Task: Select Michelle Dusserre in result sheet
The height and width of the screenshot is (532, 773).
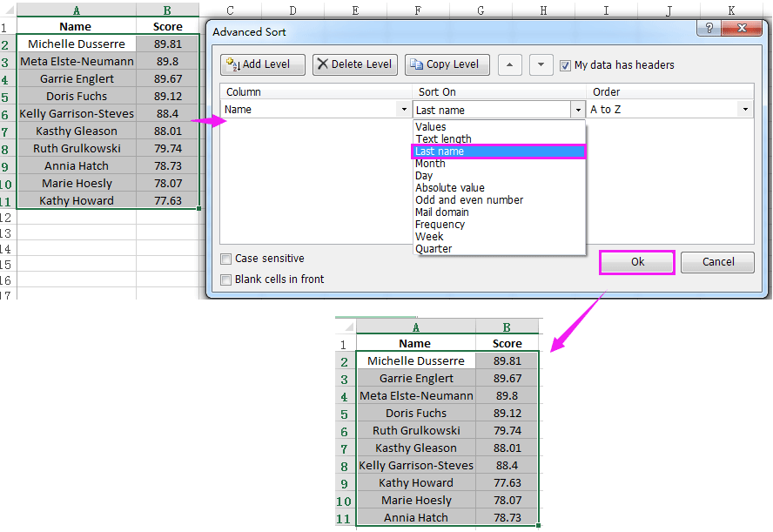Action: (x=415, y=361)
